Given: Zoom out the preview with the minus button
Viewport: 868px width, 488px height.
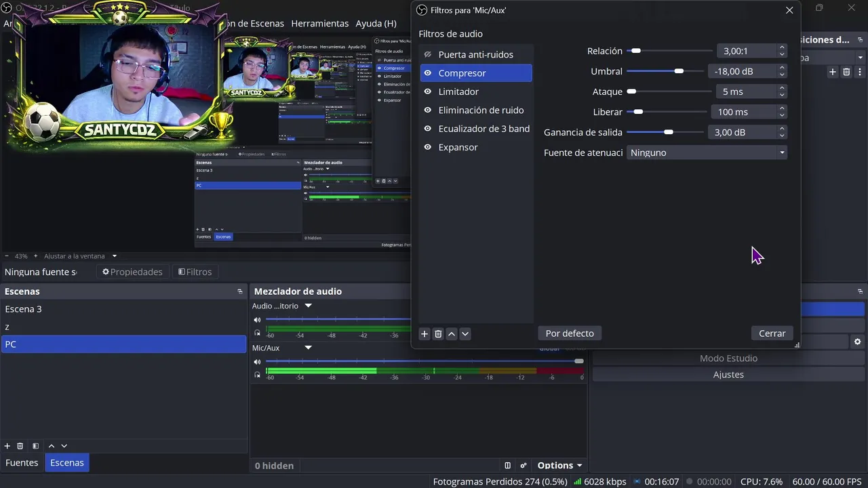Looking at the screenshot, I should tap(6, 256).
